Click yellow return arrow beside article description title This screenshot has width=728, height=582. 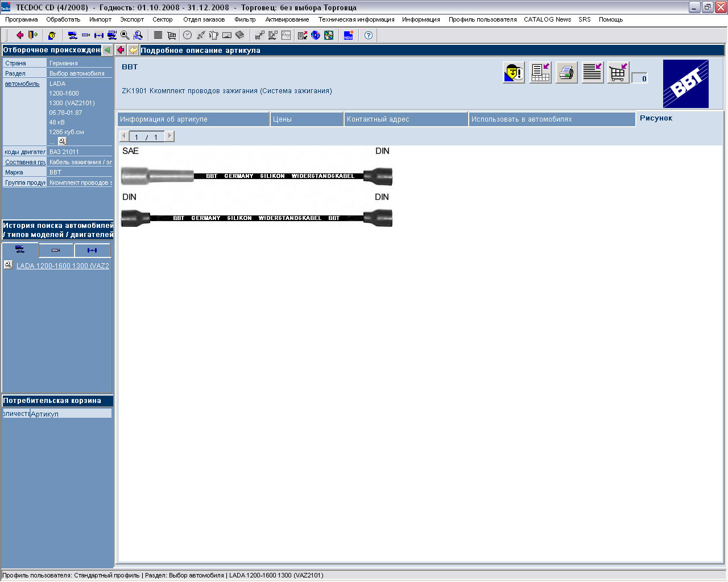pos(133,50)
